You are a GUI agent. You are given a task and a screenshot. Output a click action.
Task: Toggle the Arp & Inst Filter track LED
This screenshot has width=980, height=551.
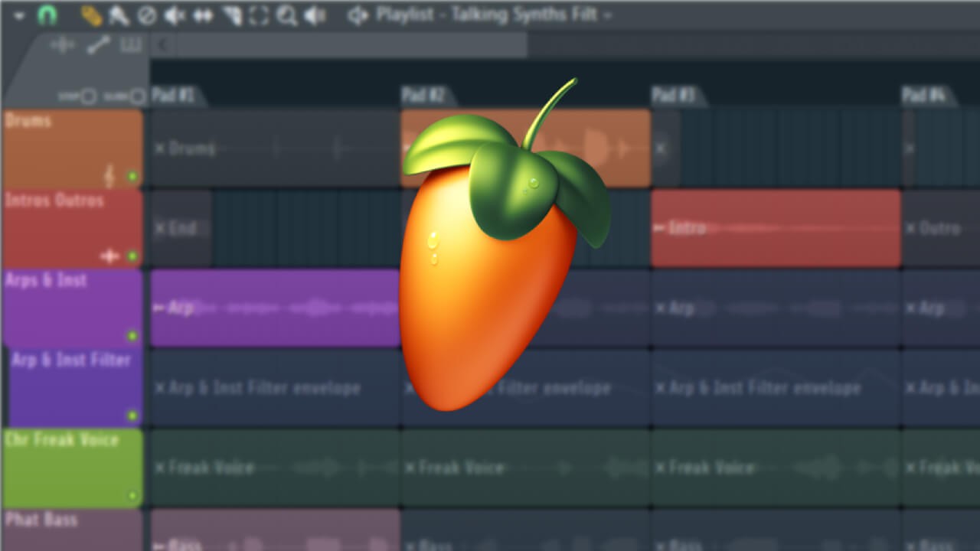(132, 416)
